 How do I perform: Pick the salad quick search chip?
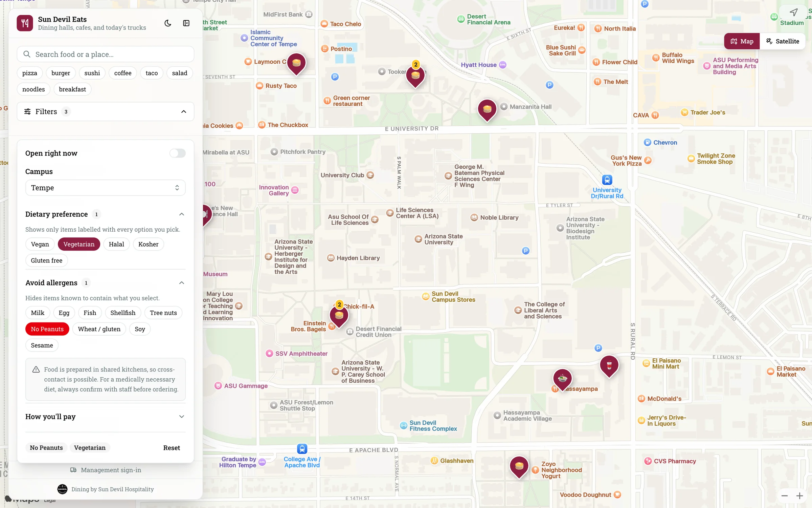tap(180, 73)
